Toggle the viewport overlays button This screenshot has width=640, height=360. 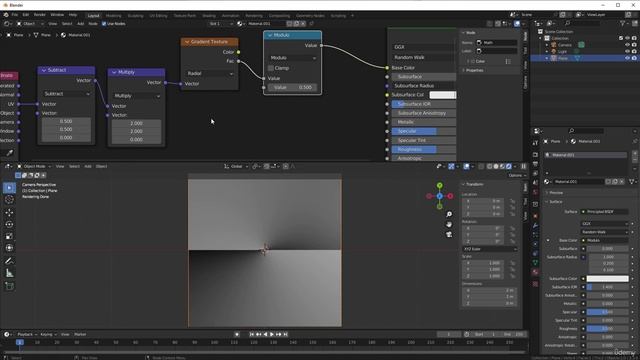point(466,167)
